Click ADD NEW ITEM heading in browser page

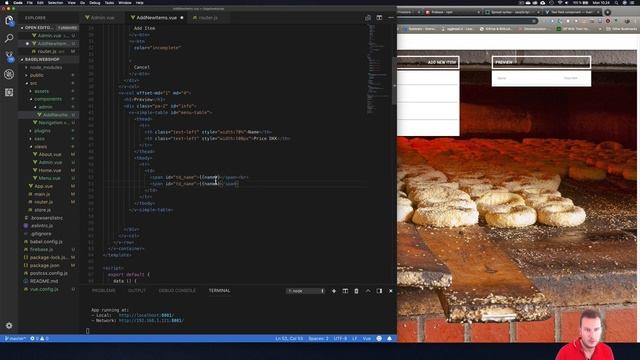point(442,62)
